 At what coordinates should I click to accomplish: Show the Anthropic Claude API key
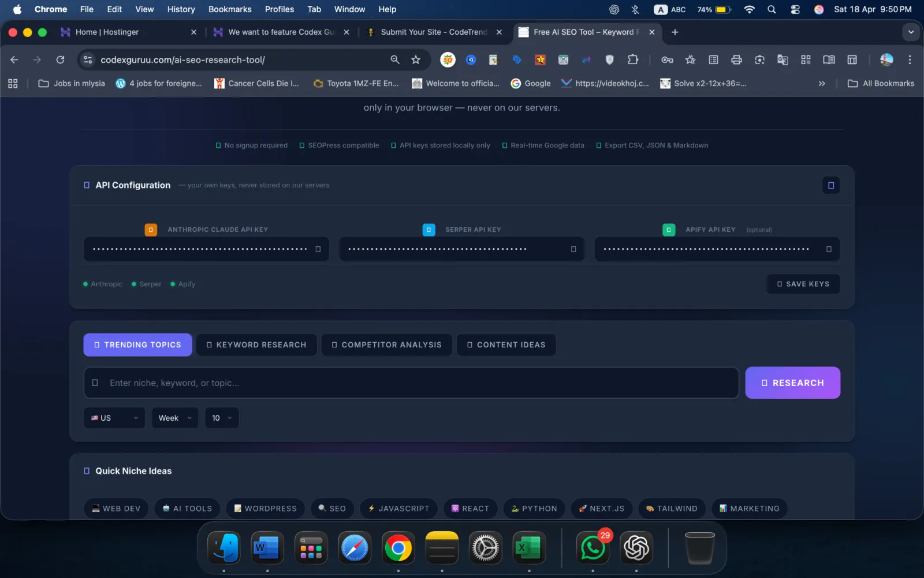point(318,249)
